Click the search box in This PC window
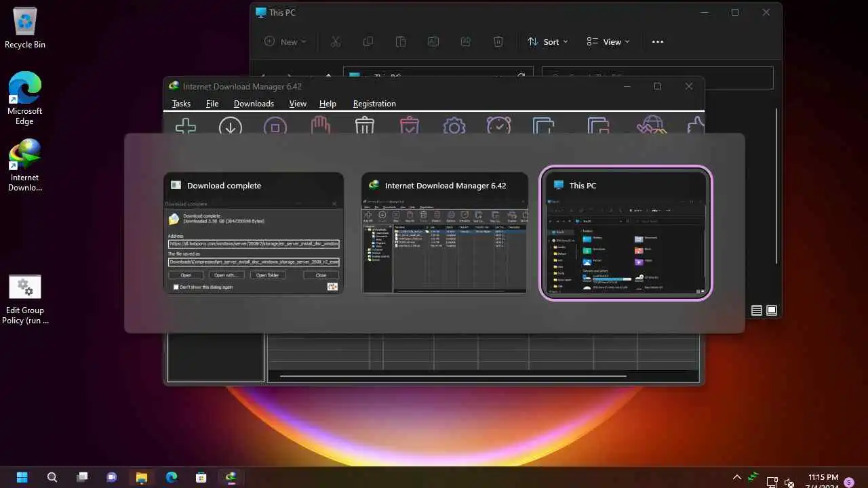Viewport: 868px width, 488px height. pos(658,77)
